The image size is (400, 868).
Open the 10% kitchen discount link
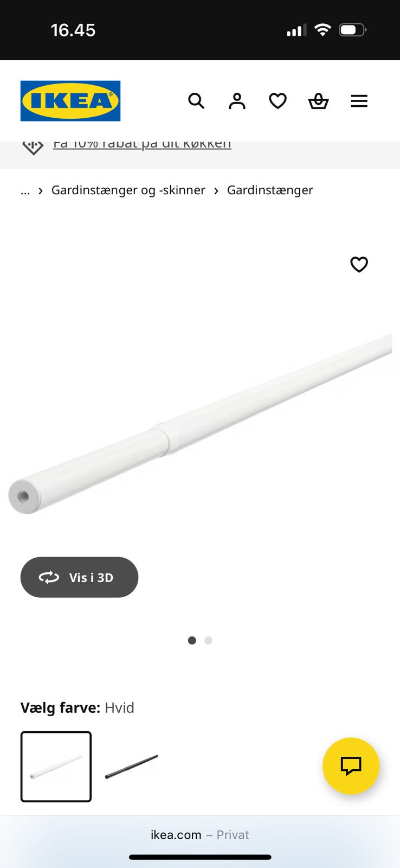[x=142, y=145]
